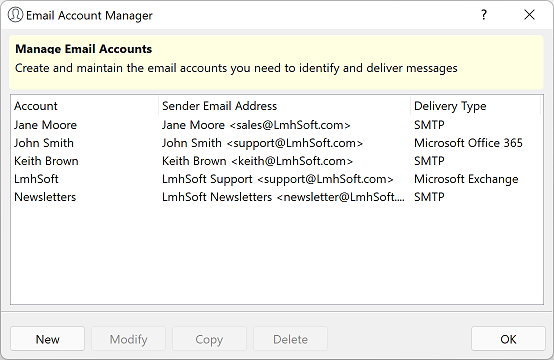This screenshot has width=554, height=360.
Task: Click John Smith <support@LmhSoft.com> address
Action: (262, 143)
